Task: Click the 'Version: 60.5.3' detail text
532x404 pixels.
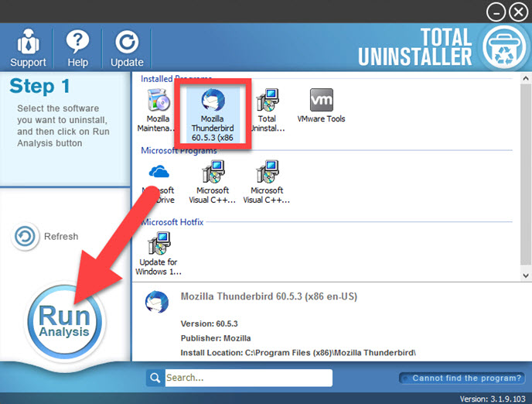Action: click(x=209, y=324)
